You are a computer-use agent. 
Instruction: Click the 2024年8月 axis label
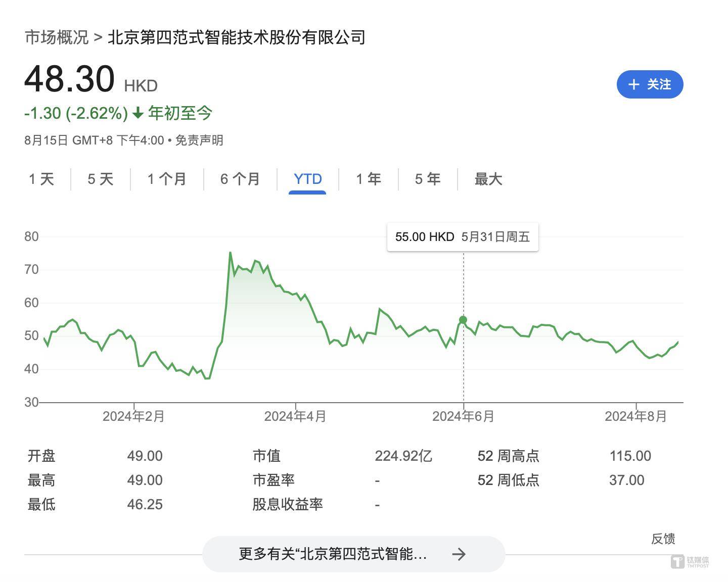tap(636, 416)
